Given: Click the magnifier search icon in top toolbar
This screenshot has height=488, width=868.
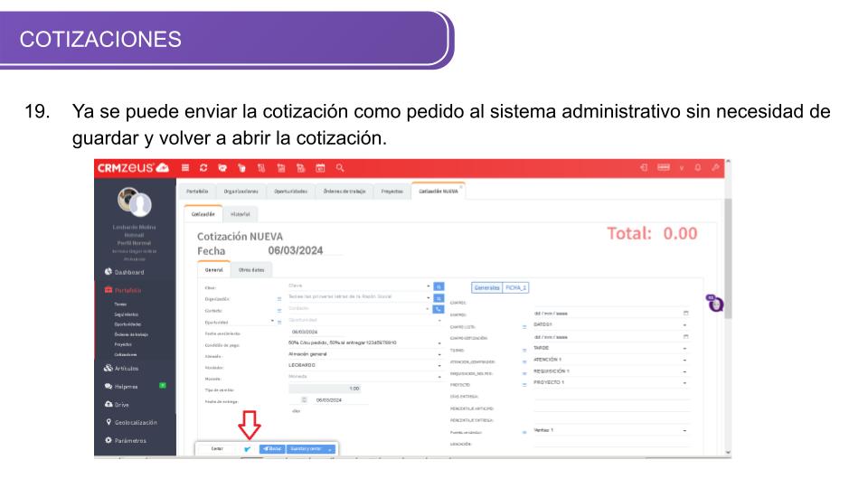Looking at the screenshot, I should point(339,167).
